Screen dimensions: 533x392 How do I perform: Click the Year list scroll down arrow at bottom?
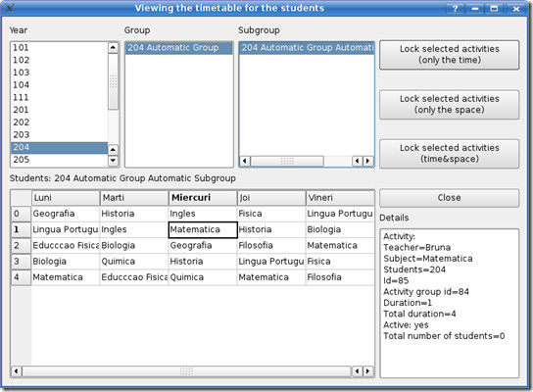(114, 160)
